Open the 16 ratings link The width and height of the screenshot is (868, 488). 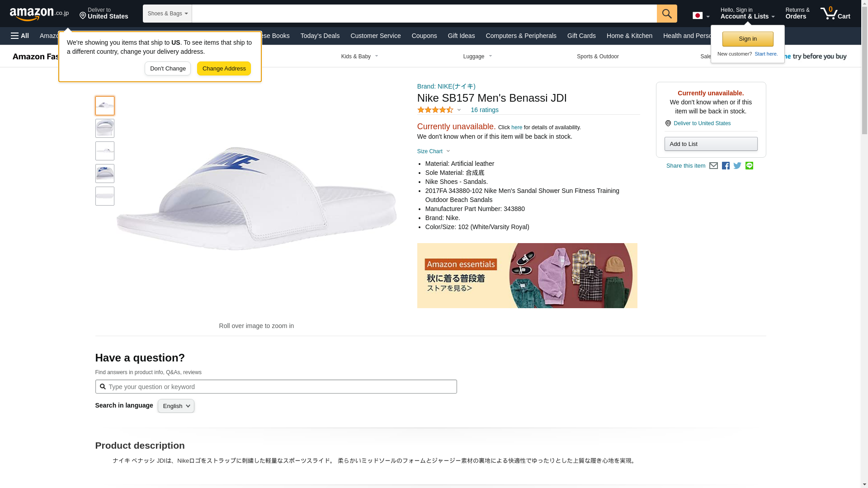point(484,110)
